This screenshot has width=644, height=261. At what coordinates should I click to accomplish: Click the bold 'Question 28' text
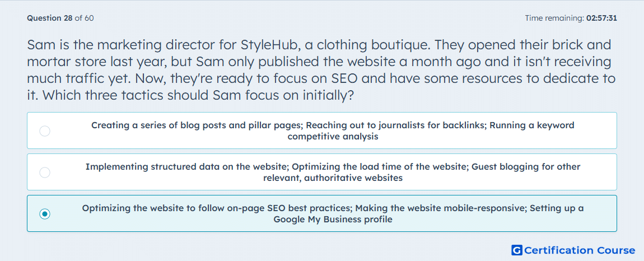[50, 18]
